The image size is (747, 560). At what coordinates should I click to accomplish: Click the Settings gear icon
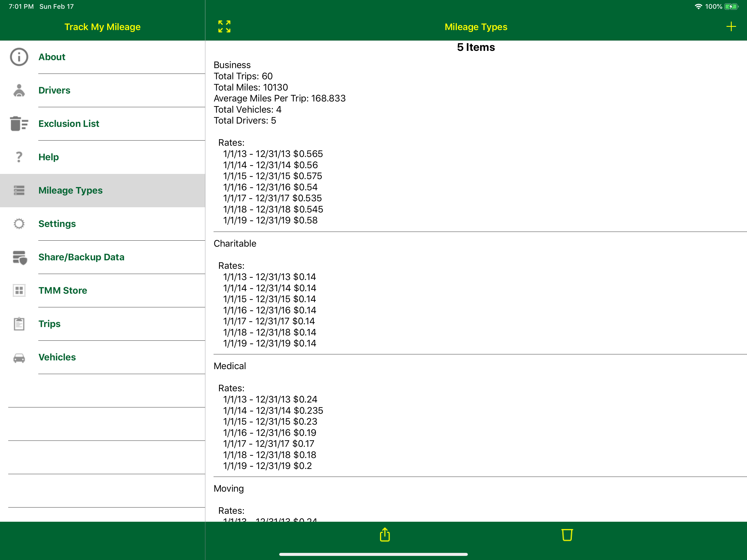click(x=19, y=224)
